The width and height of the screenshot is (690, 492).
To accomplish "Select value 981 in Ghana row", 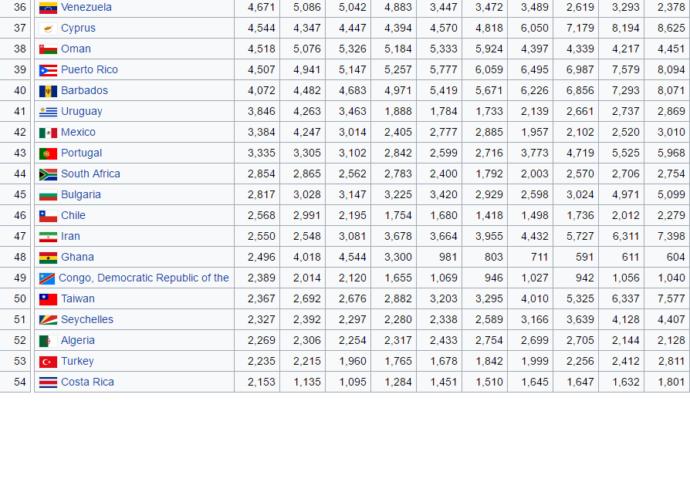I will (x=448, y=257).
